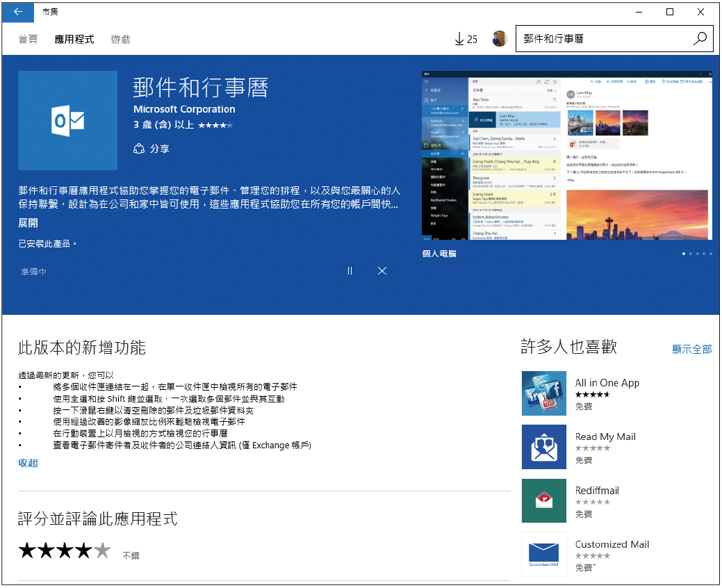Click the 評分並評論此應用程式 heading
This screenshot has width=722, height=588.
pos(97,519)
